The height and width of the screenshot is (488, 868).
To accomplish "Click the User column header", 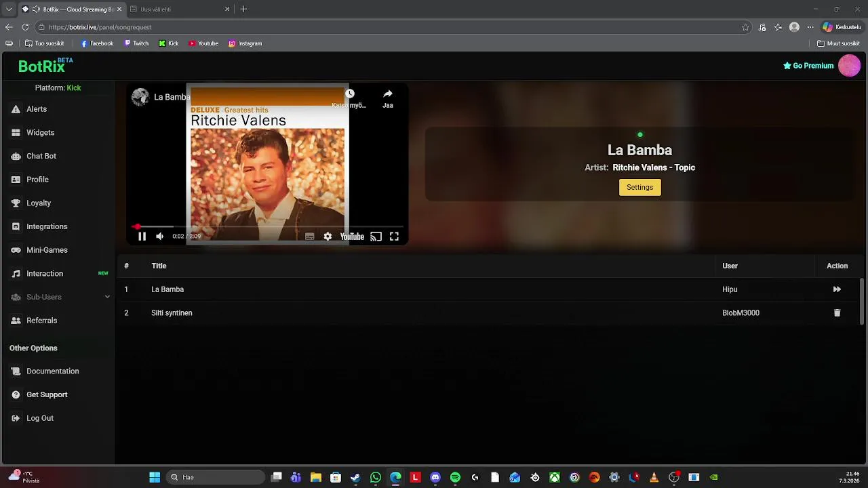I will [x=730, y=266].
